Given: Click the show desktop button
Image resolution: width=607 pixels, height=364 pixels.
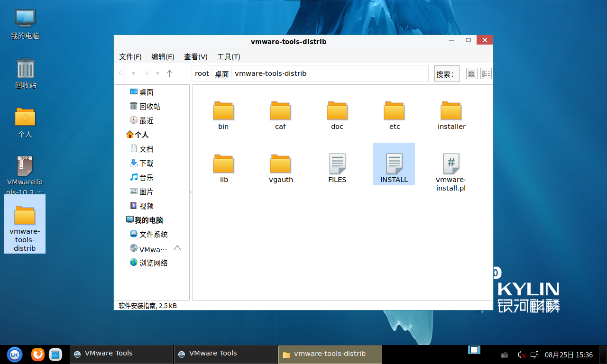Looking at the screenshot, I should [x=603, y=355].
